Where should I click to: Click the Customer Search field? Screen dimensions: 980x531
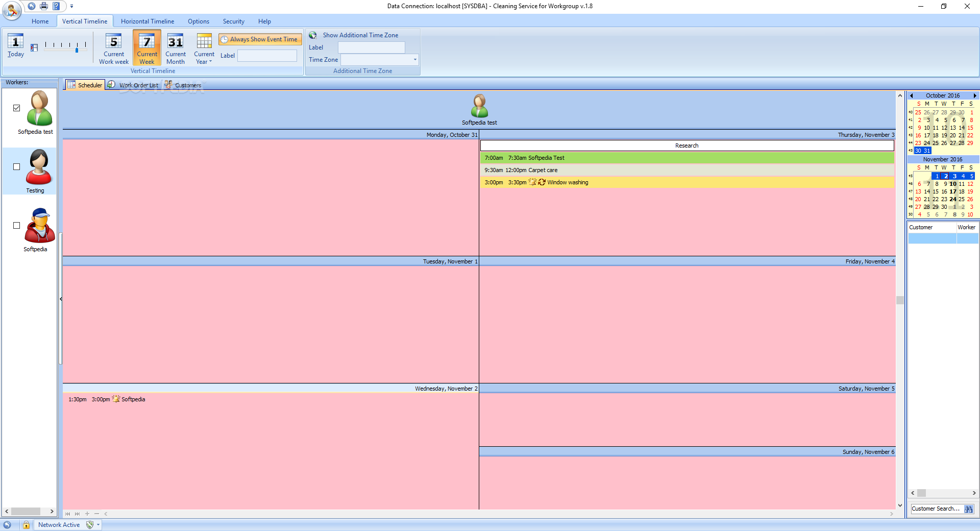936,509
